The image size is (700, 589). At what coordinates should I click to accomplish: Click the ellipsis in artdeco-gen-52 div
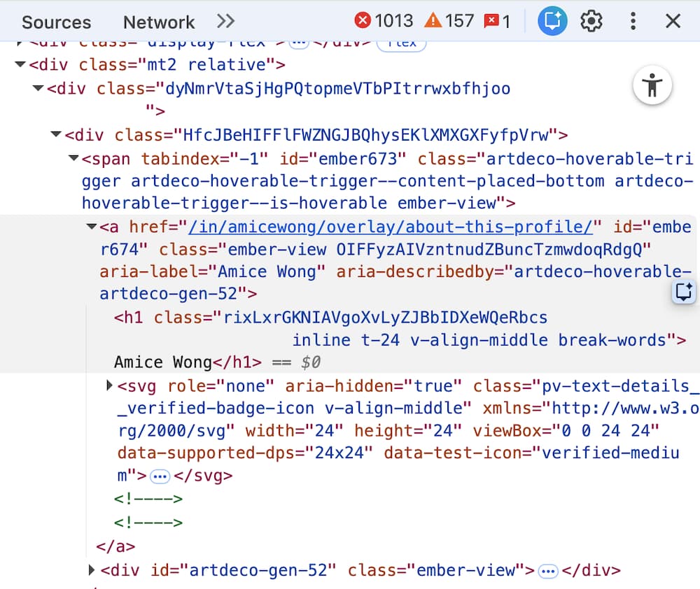click(548, 571)
